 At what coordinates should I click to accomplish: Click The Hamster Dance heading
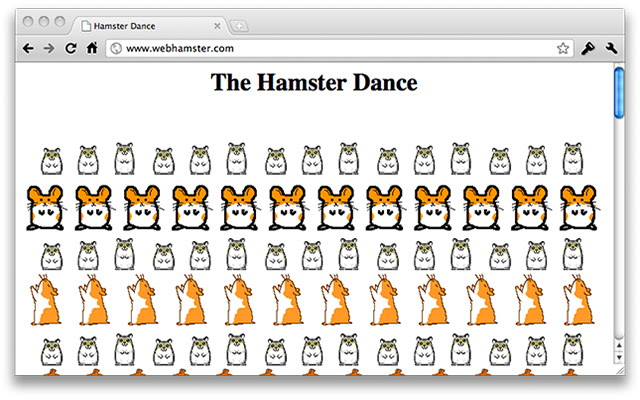[314, 82]
